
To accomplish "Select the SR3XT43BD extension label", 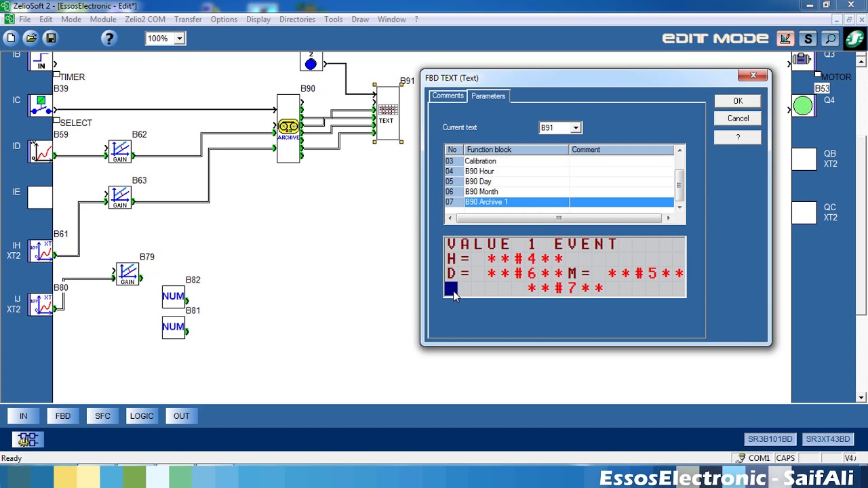I will pyautogui.click(x=828, y=439).
